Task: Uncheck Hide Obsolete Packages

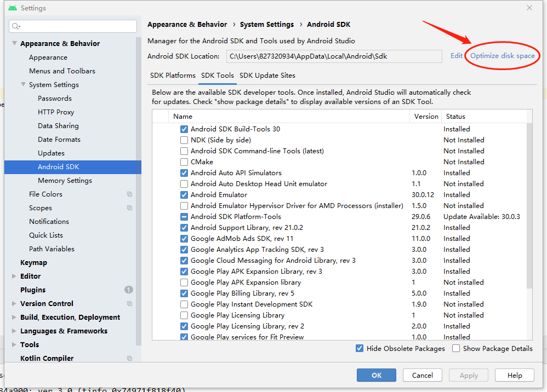Action: point(360,348)
